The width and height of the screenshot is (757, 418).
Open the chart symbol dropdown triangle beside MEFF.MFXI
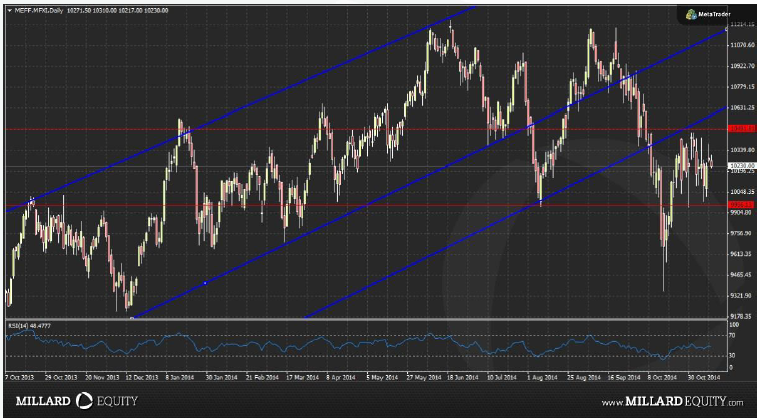point(10,11)
